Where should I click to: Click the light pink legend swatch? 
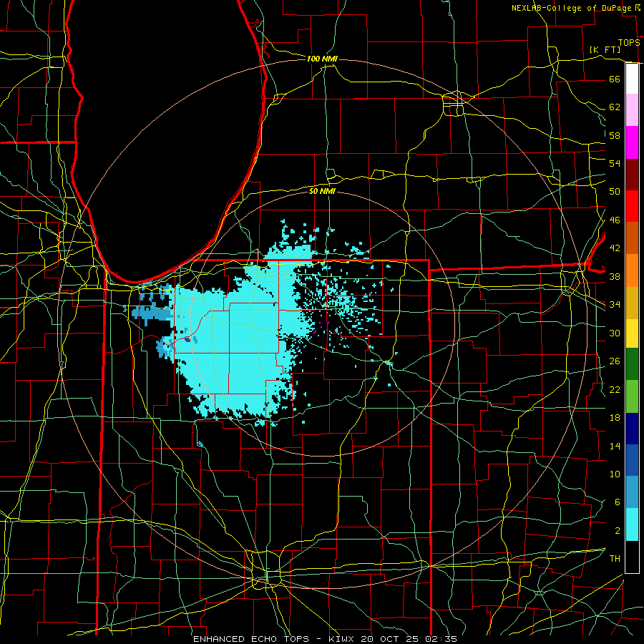coord(632,109)
